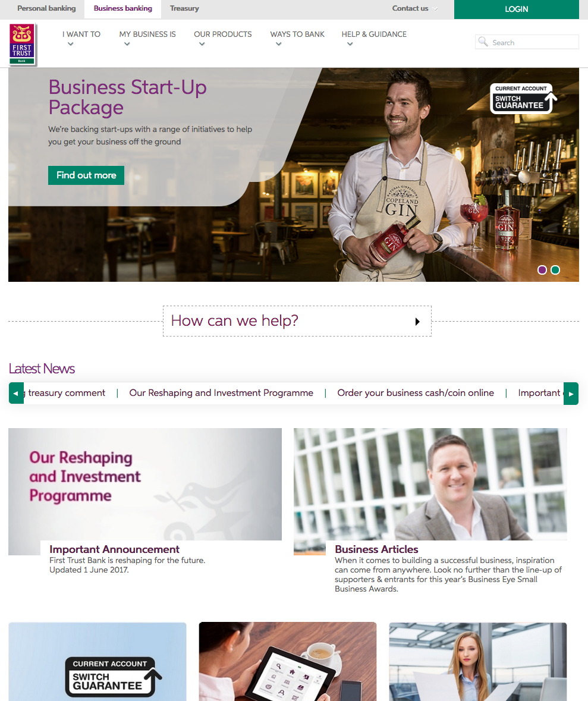Open Order your business cash/coin online news link

(x=416, y=393)
